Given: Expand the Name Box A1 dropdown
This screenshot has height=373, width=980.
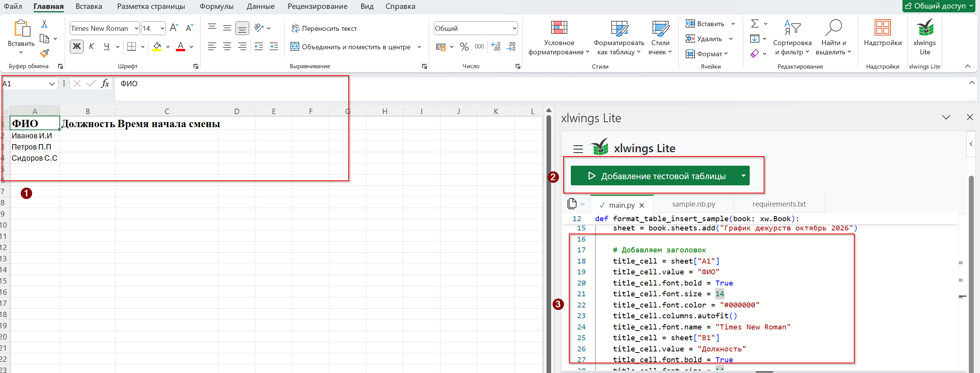Looking at the screenshot, I should coord(52,84).
